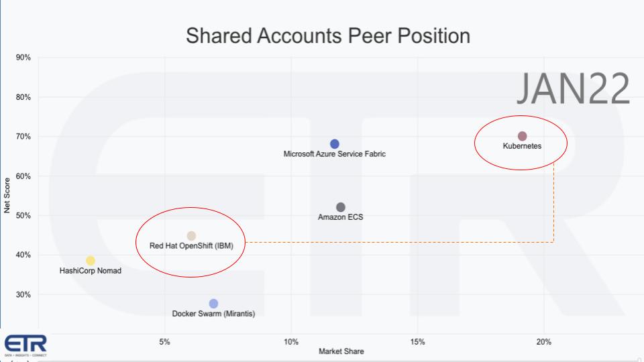Screen dimensions: 644x362
Task: Click the 10% Market Share axis tick
Action: click(x=291, y=343)
